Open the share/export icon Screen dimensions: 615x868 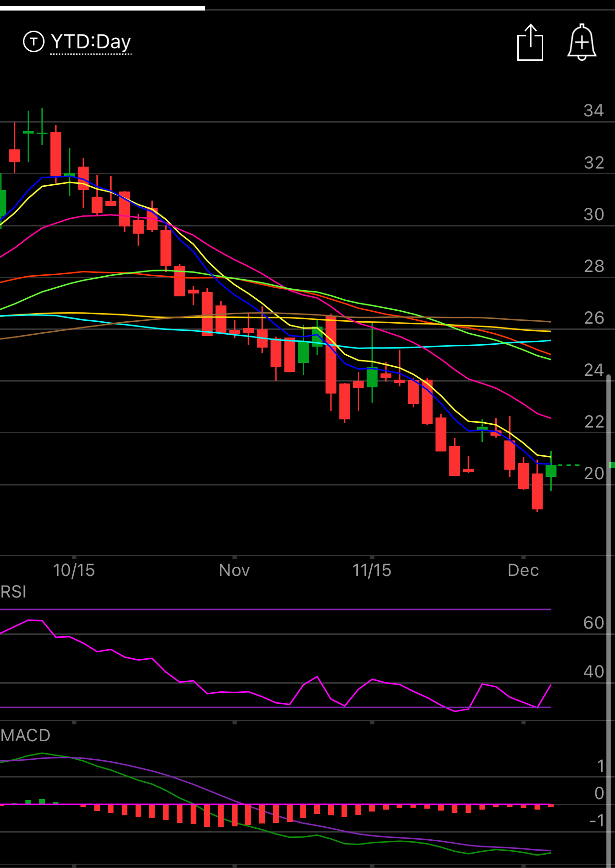tap(530, 42)
